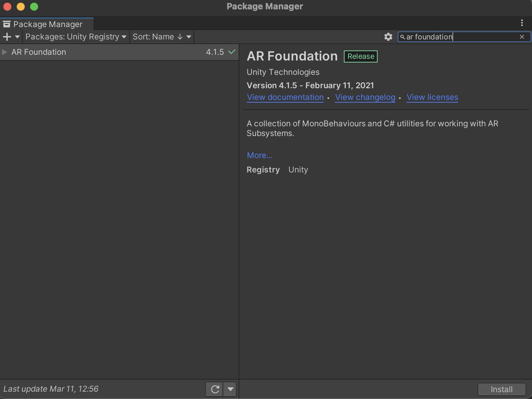
Task: Clear the search with the X icon
Action: tap(522, 37)
